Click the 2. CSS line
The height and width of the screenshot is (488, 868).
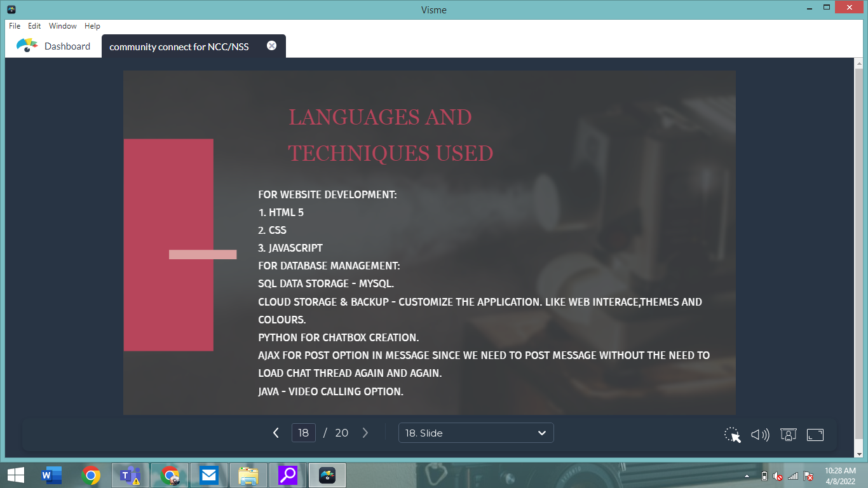click(x=272, y=230)
